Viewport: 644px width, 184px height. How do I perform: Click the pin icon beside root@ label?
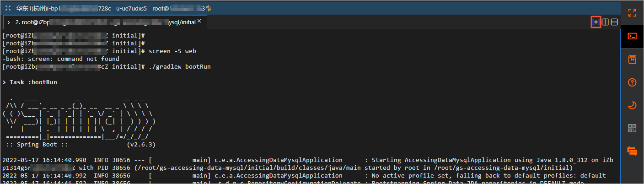(209, 8)
